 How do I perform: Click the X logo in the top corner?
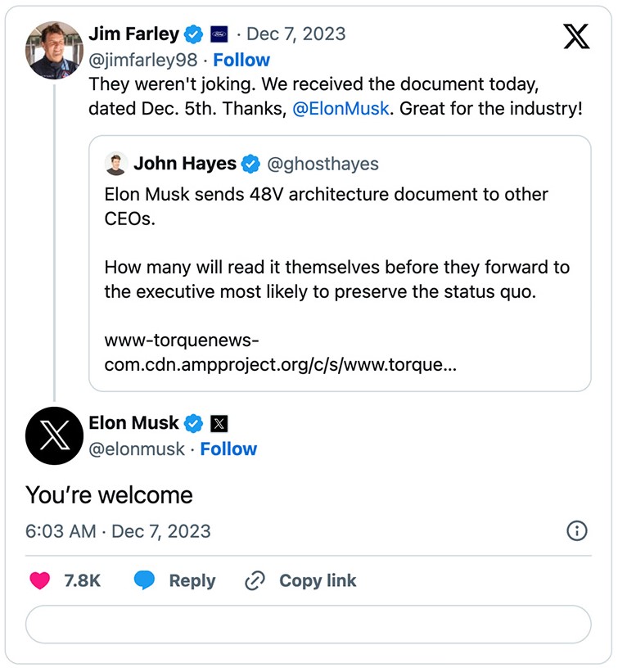click(x=576, y=36)
